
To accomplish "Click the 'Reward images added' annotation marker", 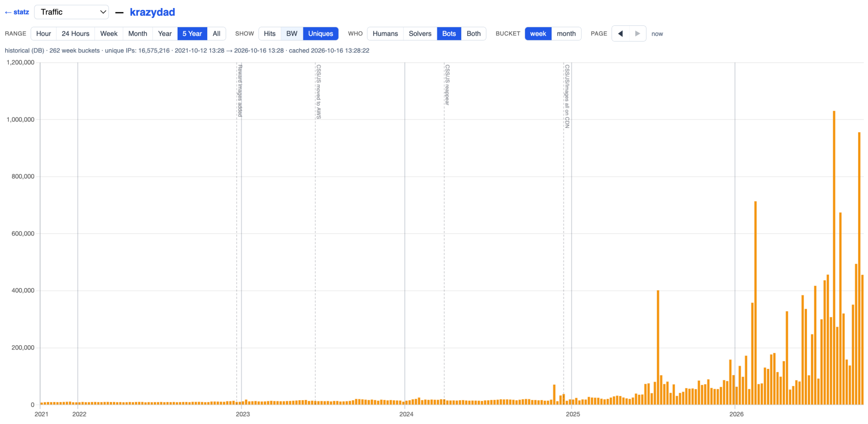I will coord(240,91).
